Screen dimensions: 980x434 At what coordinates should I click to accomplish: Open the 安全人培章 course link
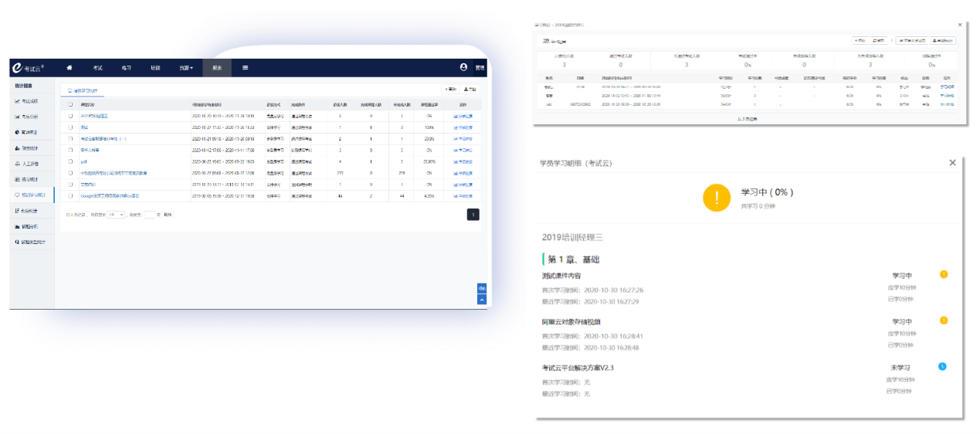pyautogui.click(x=90, y=150)
